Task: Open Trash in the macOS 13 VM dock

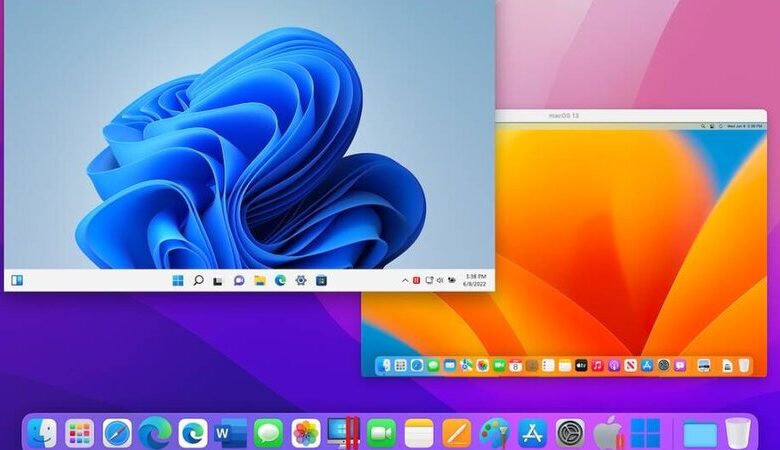Action: [x=744, y=366]
